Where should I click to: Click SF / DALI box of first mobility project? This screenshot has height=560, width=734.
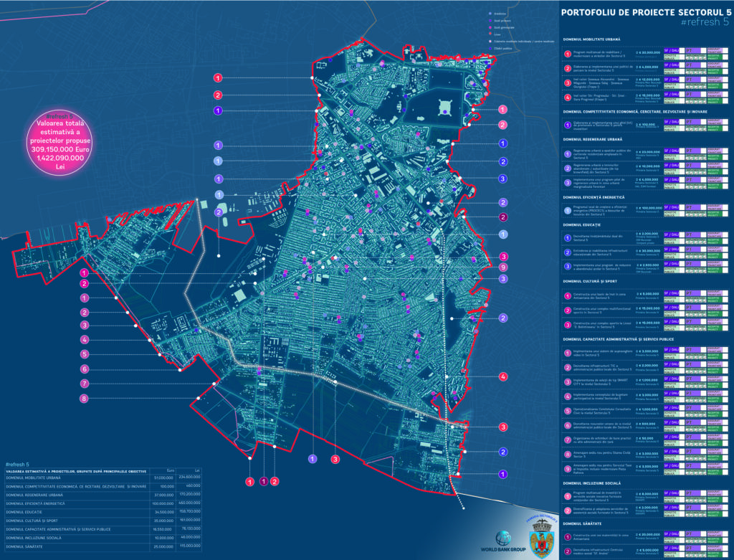674,51
